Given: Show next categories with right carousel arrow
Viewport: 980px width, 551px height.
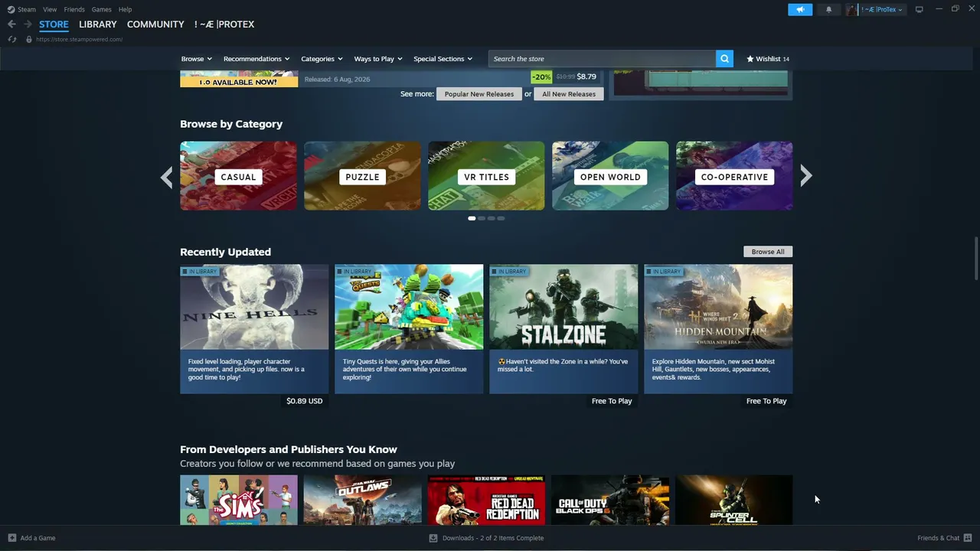Looking at the screenshot, I should coord(805,176).
